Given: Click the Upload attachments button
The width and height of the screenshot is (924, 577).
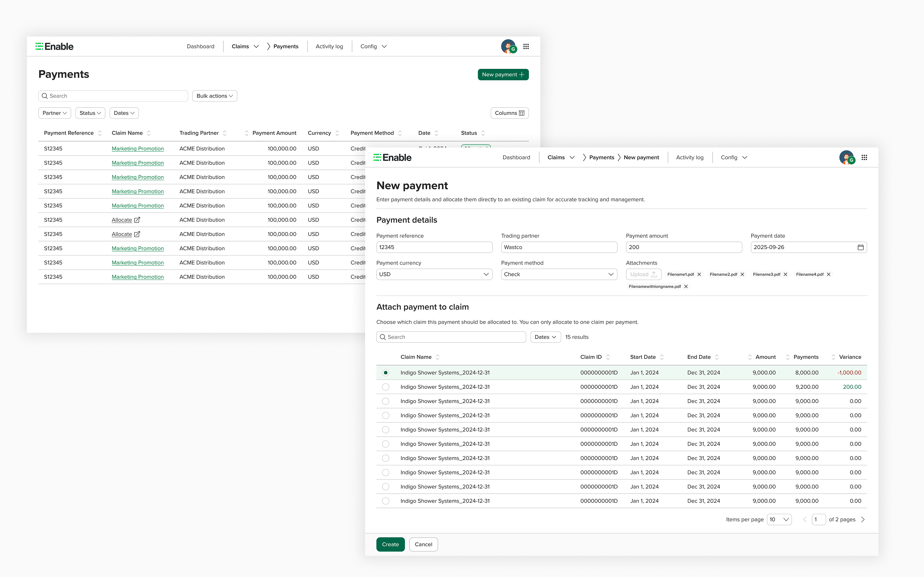Looking at the screenshot, I should [x=643, y=274].
